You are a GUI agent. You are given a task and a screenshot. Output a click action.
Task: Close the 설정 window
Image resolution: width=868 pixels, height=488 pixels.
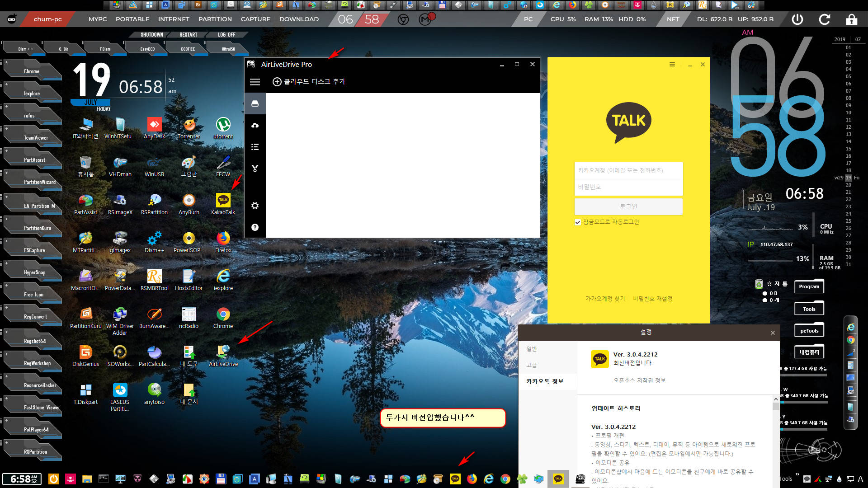[x=773, y=333]
